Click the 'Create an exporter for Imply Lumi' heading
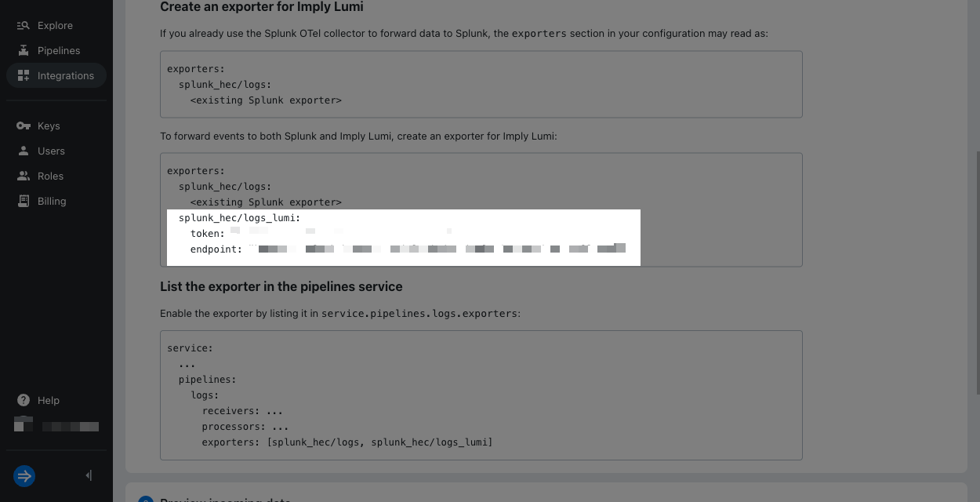Image resolution: width=980 pixels, height=502 pixels. tap(261, 7)
